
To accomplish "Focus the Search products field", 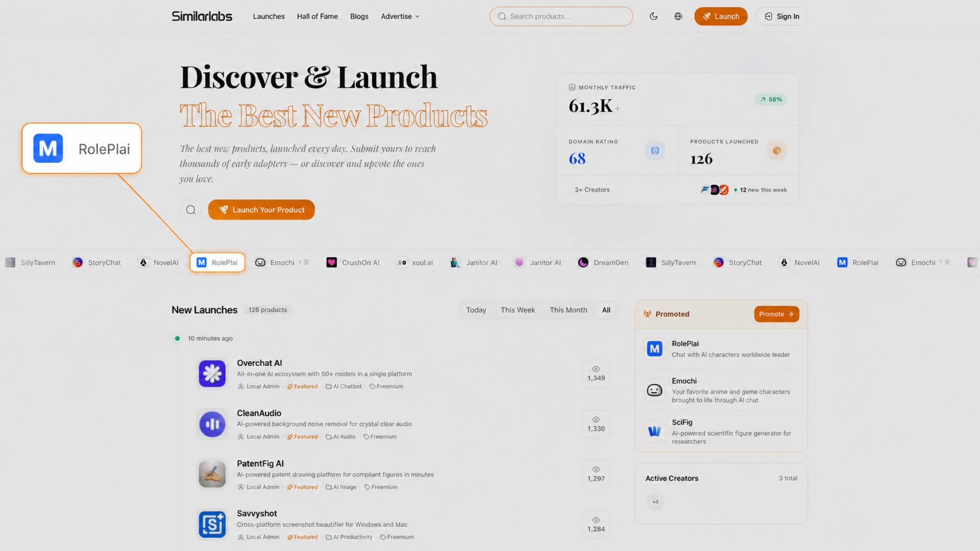I will [x=561, y=16].
